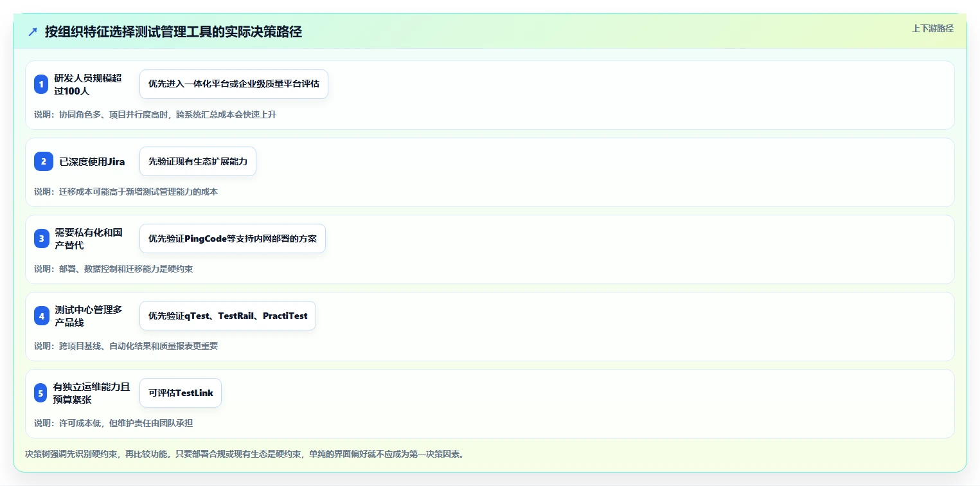The image size is (980, 486).
Task: Click the 上下游路径 label in header
Action: (932, 28)
